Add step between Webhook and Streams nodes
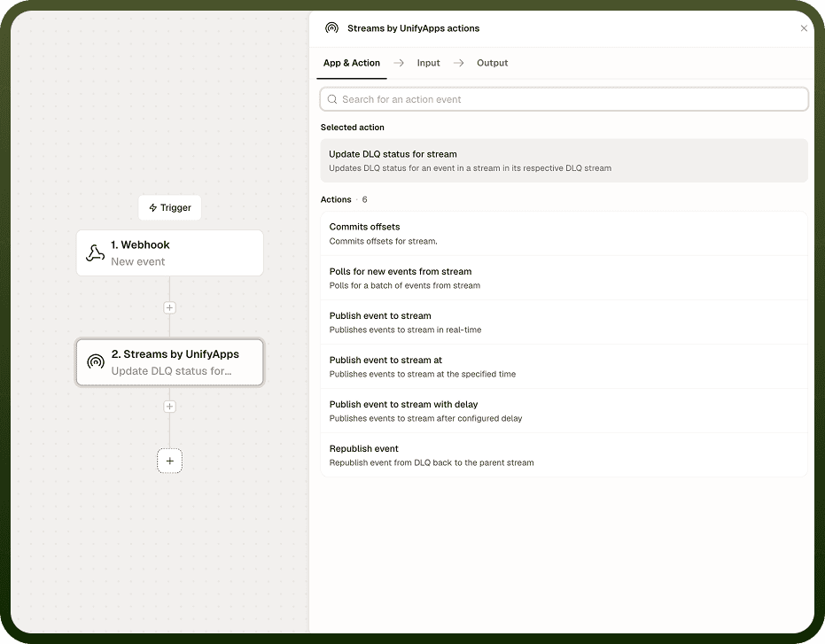Screen dimensions: 825x644 coord(169,307)
